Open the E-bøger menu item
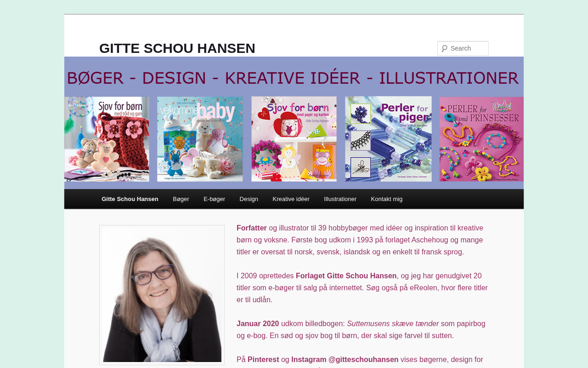Screen dimensions: 588x368 (215, 199)
